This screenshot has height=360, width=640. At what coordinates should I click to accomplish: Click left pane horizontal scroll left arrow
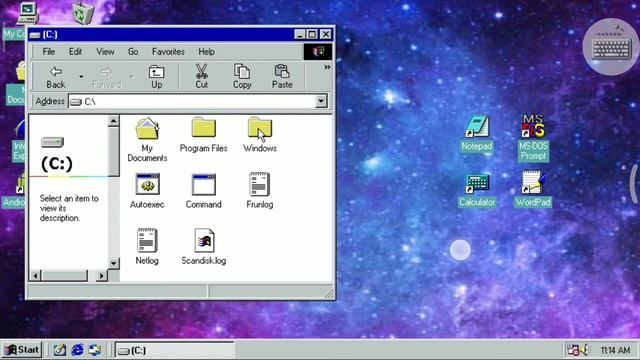[x=36, y=276]
